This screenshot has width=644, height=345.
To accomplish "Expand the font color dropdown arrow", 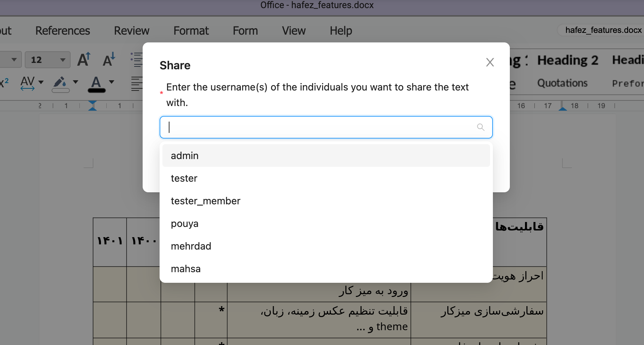I will (112, 82).
